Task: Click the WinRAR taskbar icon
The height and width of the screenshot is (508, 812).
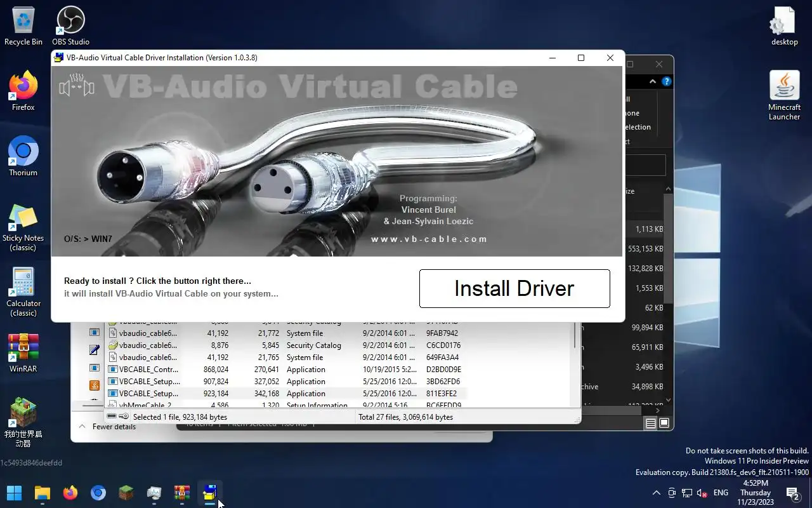Action: click(182, 493)
